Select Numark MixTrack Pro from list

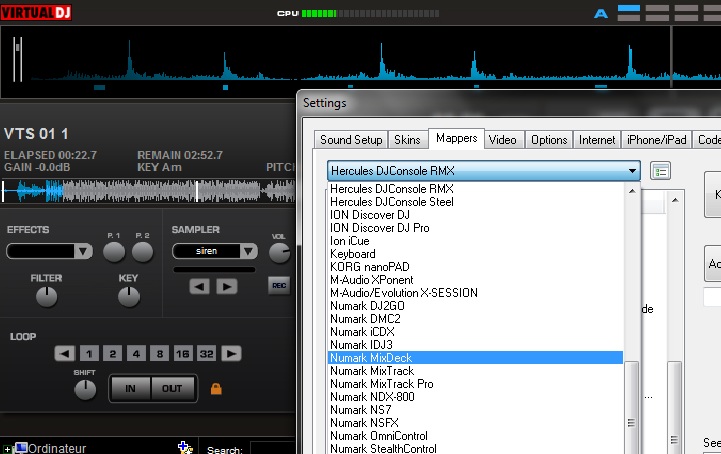(x=381, y=384)
